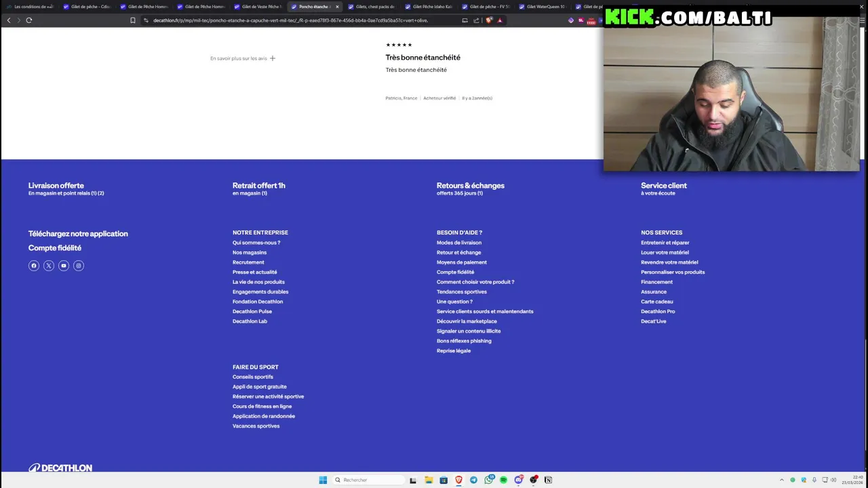Open Decathlon's X (Twitter) icon
This screenshot has width=868, height=488.
[49, 266]
